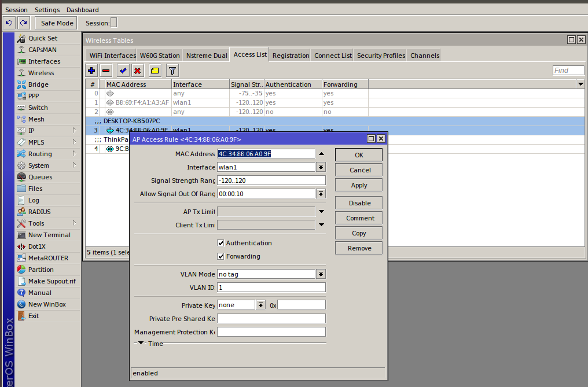588x387 pixels.
Task: Open the VLAN Mode dropdown
Action: coord(321,274)
